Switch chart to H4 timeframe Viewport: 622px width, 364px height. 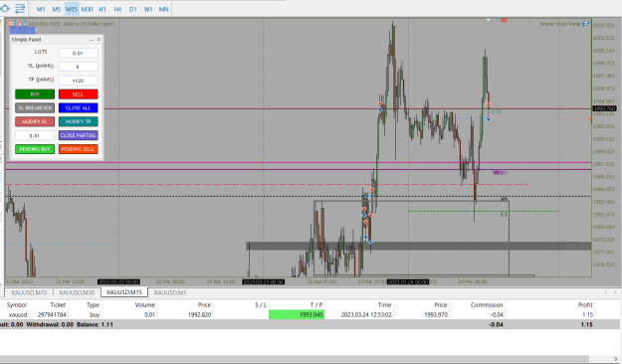[x=117, y=9]
